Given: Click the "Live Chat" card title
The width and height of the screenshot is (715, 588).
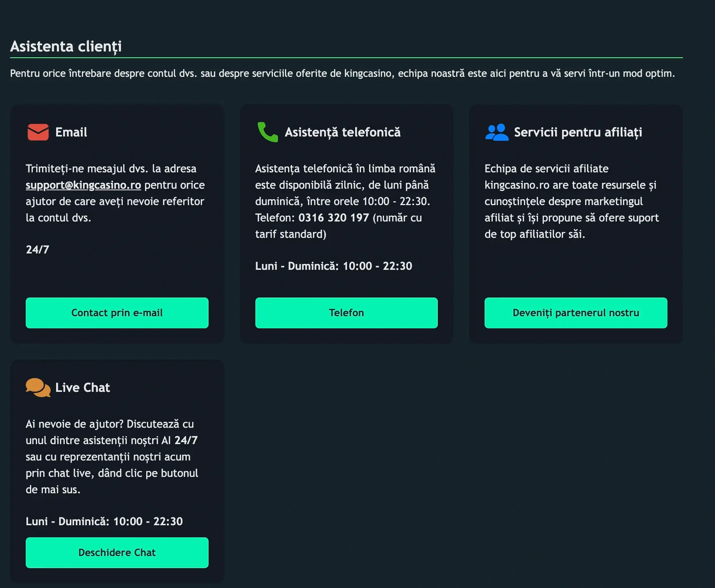Looking at the screenshot, I should [x=83, y=388].
